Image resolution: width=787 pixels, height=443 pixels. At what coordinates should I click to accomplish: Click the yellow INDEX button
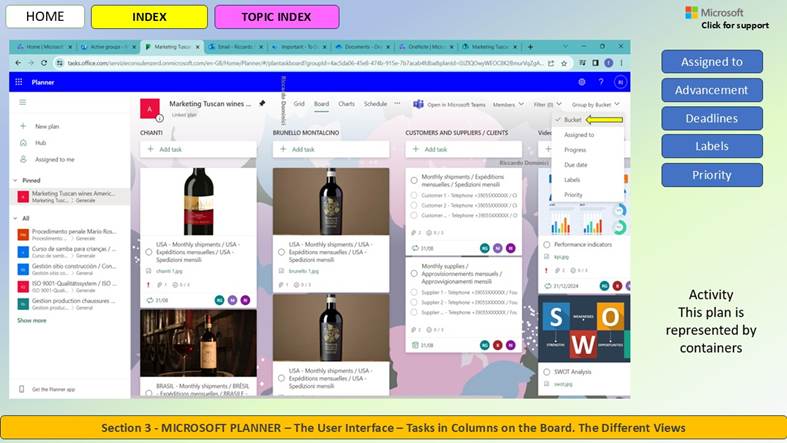pyautogui.click(x=149, y=17)
